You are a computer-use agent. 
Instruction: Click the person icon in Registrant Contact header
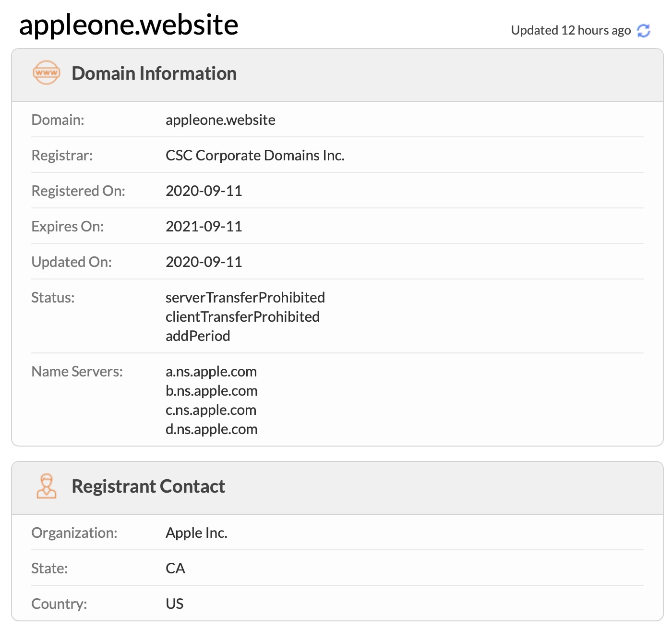[47, 486]
